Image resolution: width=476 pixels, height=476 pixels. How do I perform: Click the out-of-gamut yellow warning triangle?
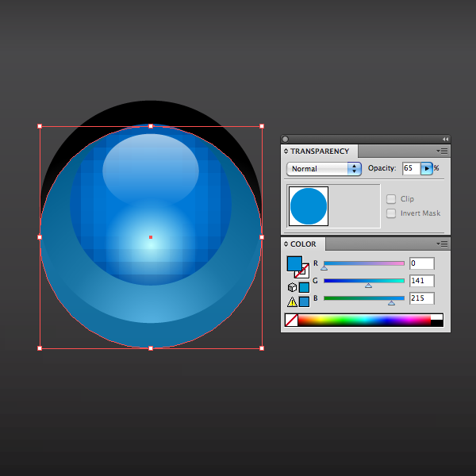pyautogui.click(x=292, y=301)
